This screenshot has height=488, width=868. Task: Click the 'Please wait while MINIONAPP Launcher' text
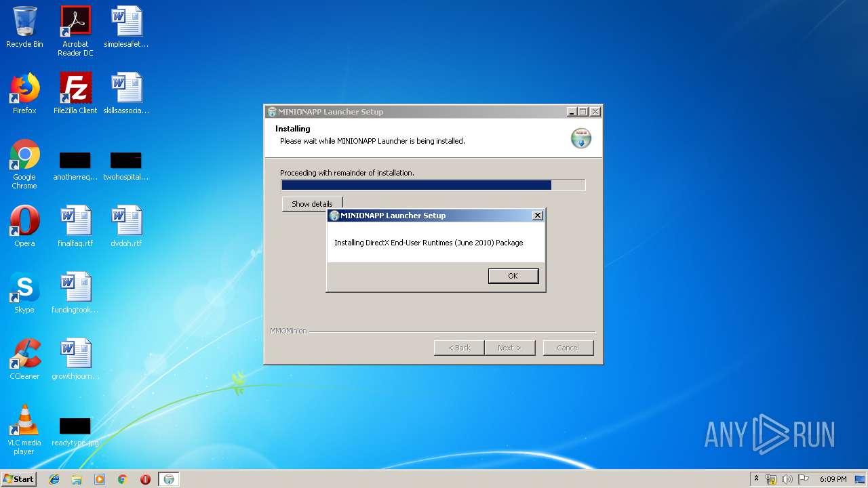tap(372, 141)
